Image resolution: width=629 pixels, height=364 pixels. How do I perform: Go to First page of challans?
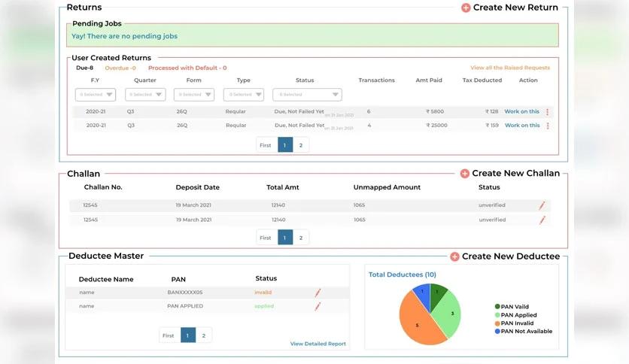coord(265,238)
